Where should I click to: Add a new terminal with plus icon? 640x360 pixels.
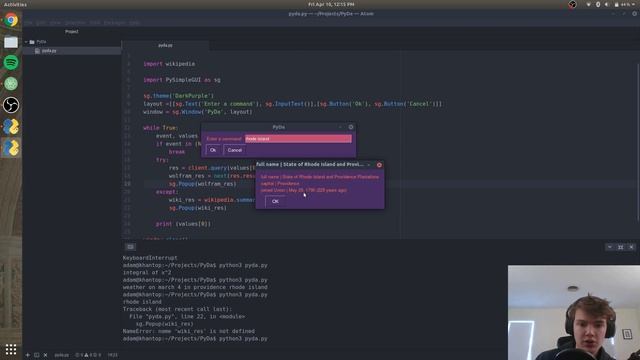(27, 355)
